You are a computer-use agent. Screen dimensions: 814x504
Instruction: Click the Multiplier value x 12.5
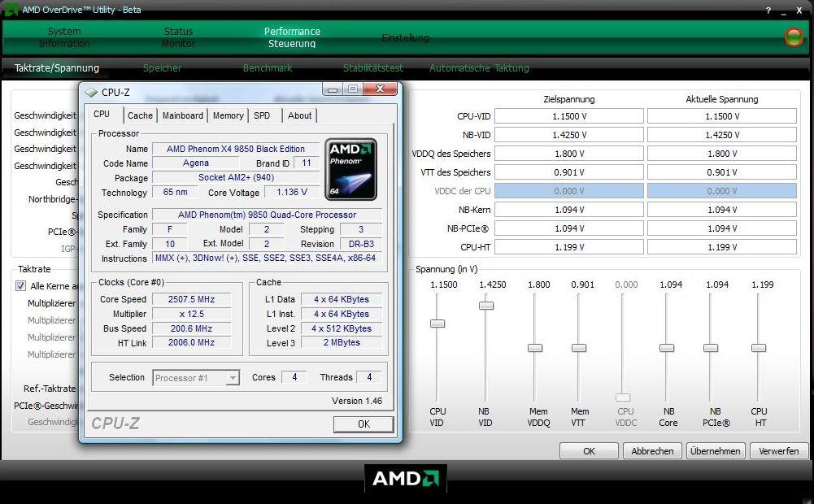192,314
